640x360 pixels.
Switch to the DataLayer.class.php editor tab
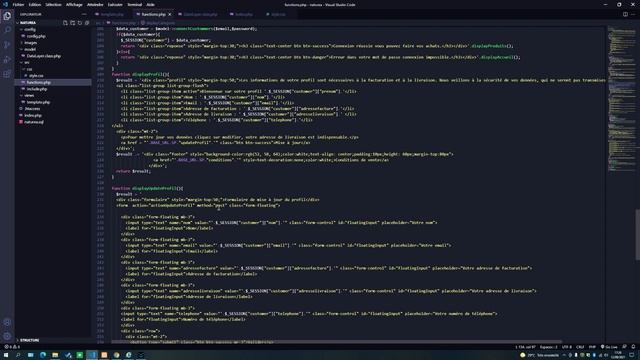coord(200,14)
